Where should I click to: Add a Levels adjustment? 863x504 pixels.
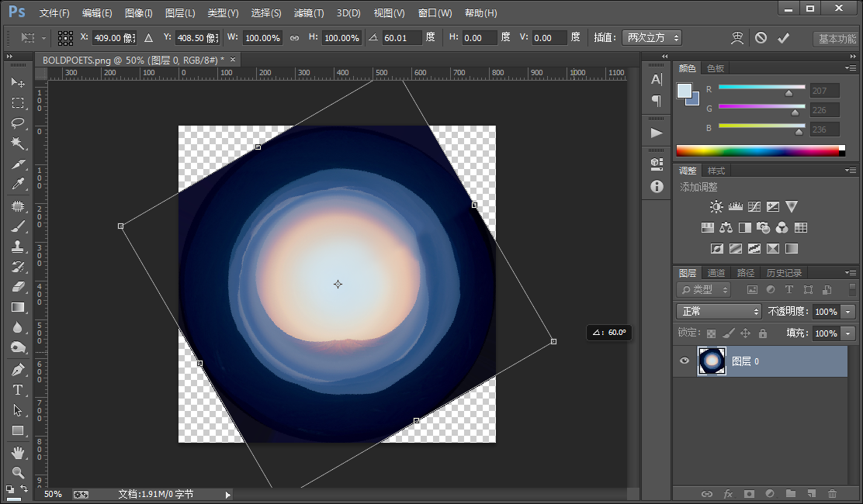point(735,207)
